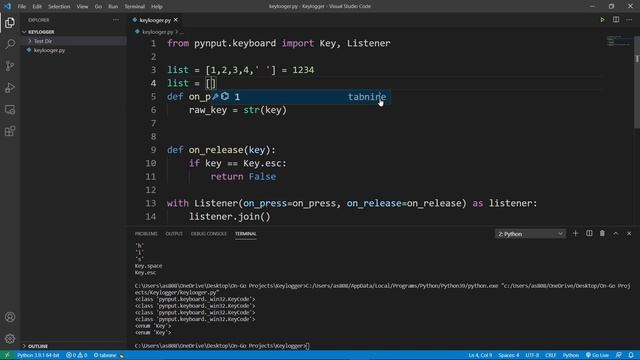Click 'listener.join()' on line 14
Screen dimensions: 640x360
tap(229, 217)
